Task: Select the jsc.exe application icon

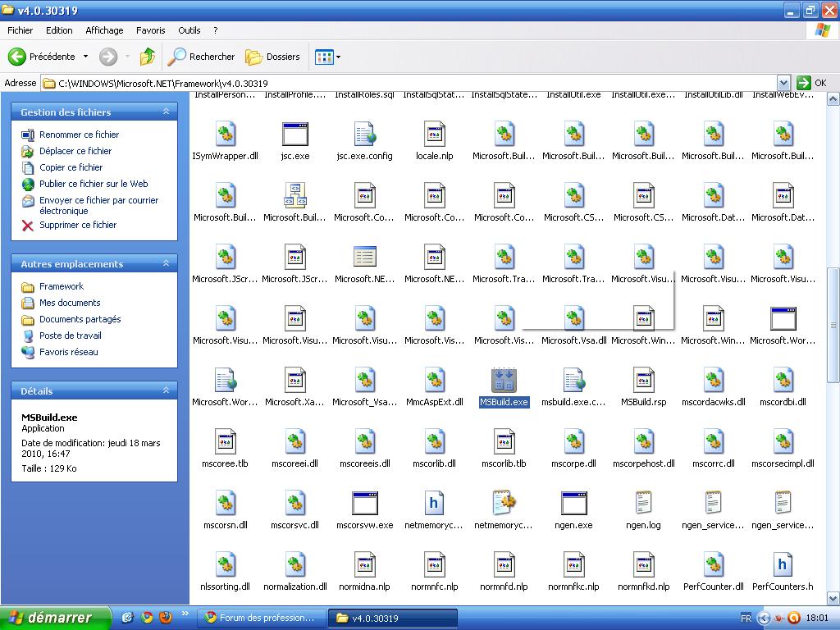Action: pyautogui.click(x=294, y=134)
